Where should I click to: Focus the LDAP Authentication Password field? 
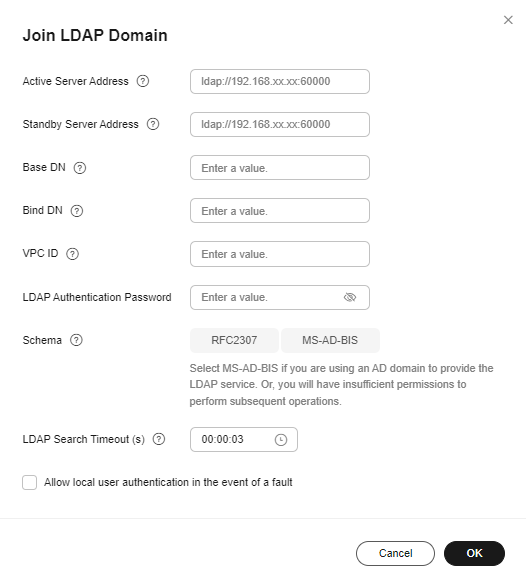coord(280,297)
